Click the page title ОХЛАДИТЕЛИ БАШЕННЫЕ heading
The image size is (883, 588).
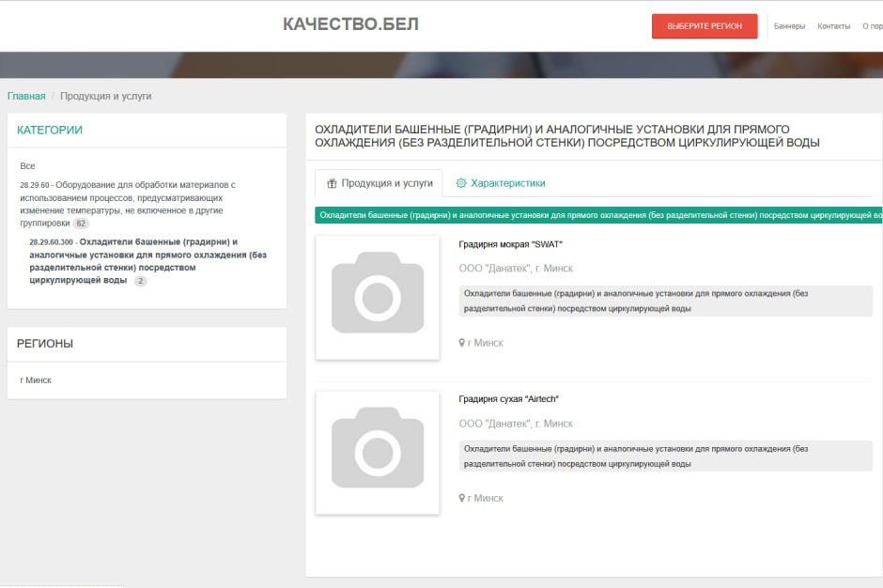point(567,136)
